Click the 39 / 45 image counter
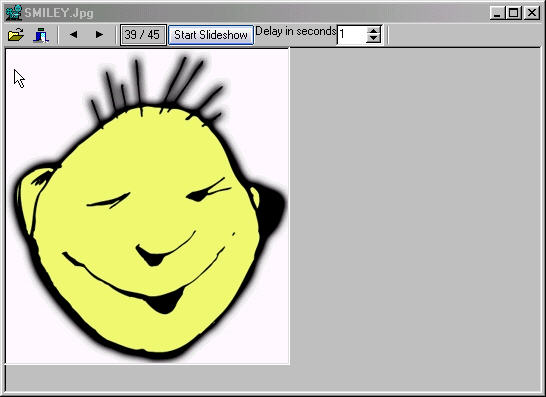 coord(143,35)
